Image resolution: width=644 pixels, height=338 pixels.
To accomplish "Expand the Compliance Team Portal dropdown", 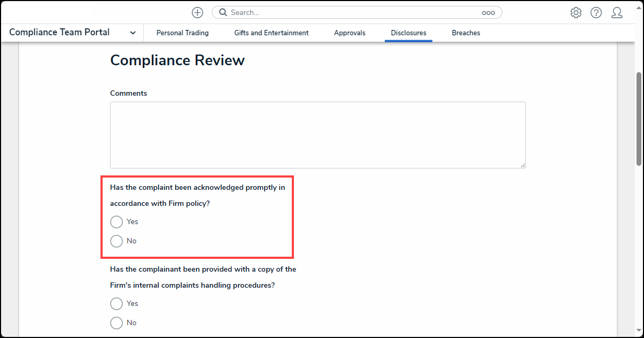I will [x=133, y=33].
